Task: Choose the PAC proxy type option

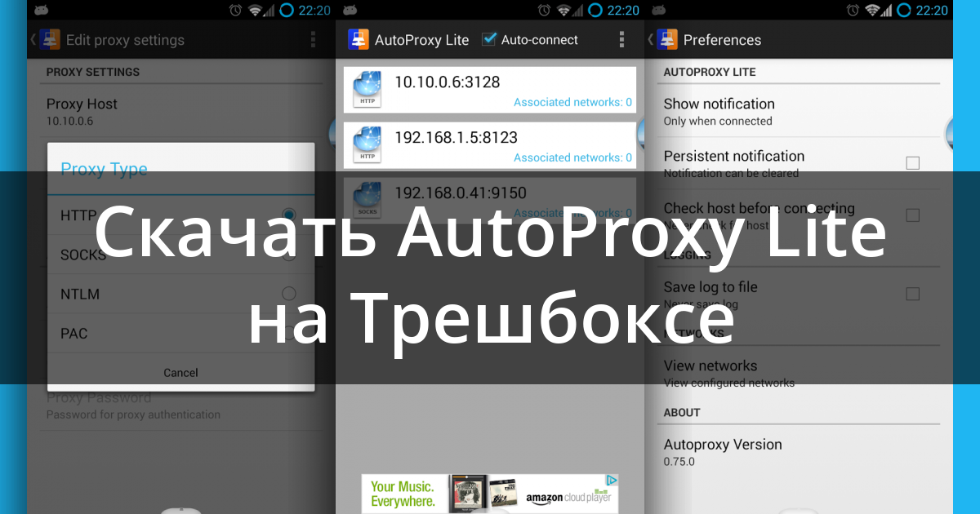Action: (x=180, y=333)
